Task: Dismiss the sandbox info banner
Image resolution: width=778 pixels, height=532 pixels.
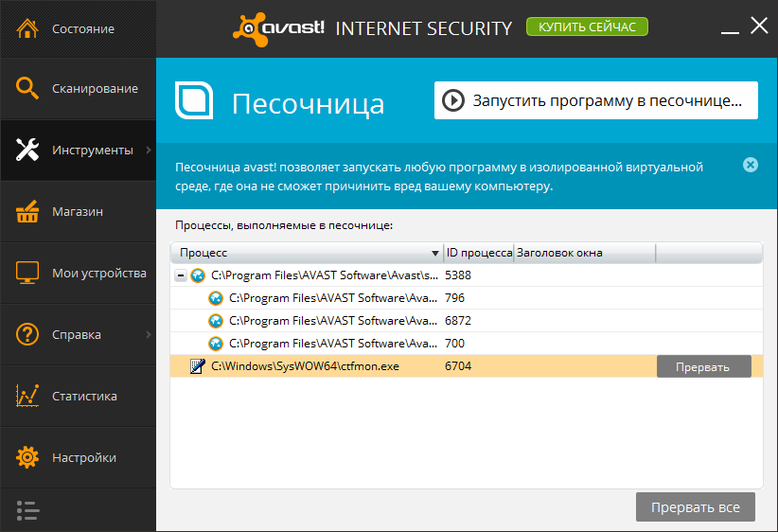Action: [751, 165]
